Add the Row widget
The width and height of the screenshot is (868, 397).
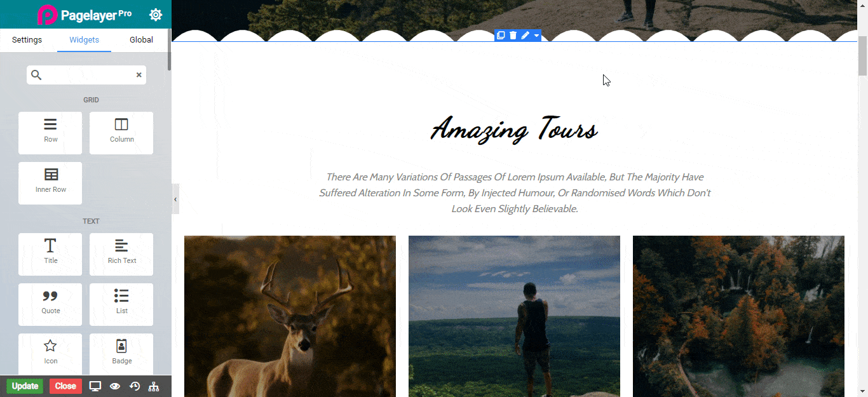coord(50,133)
